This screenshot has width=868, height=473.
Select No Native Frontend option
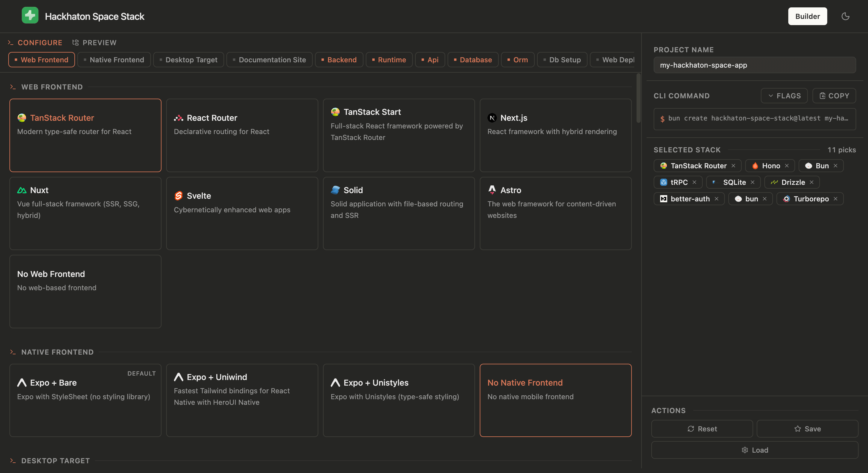pyautogui.click(x=556, y=400)
